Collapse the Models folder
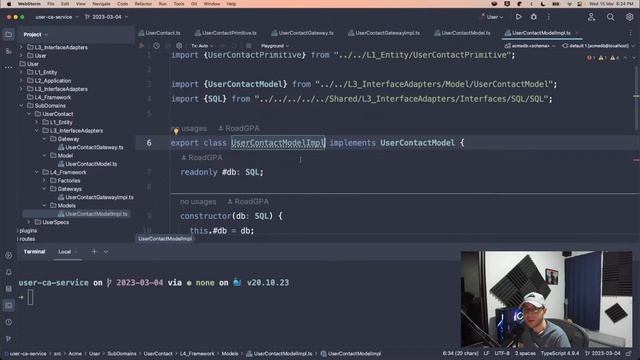640x360 pixels. coord(44,205)
